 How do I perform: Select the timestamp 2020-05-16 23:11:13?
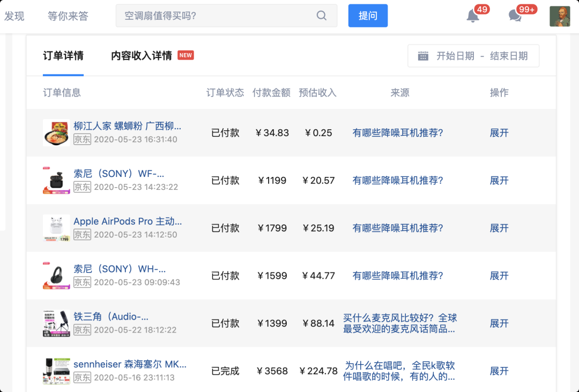(134, 378)
